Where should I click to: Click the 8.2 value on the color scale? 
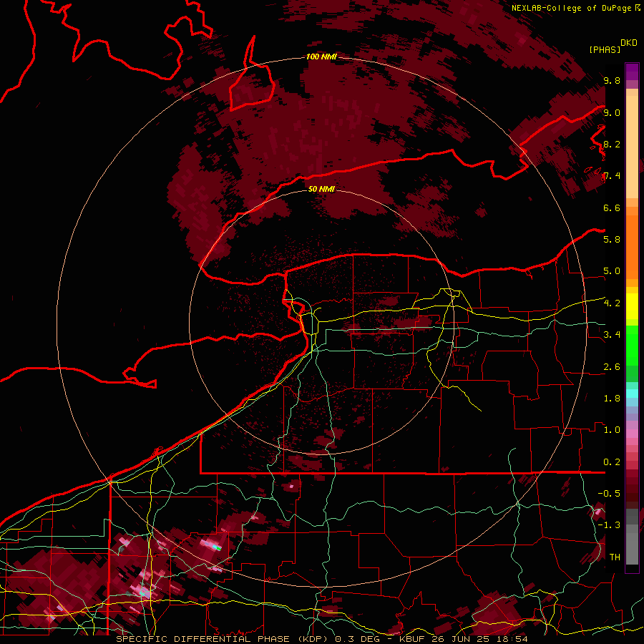click(x=612, y=144)
